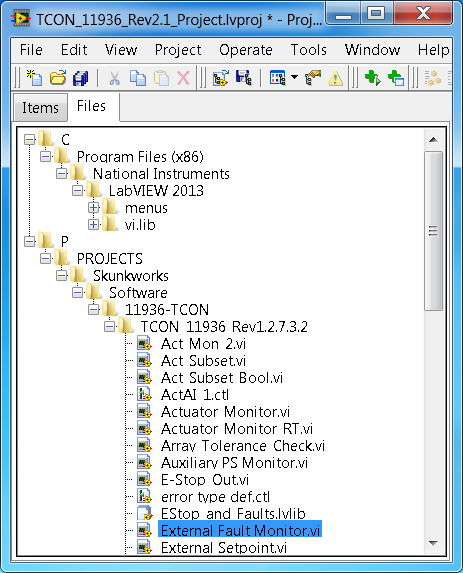
Task: Collapse the P drive node
Action: click(30, 241)
